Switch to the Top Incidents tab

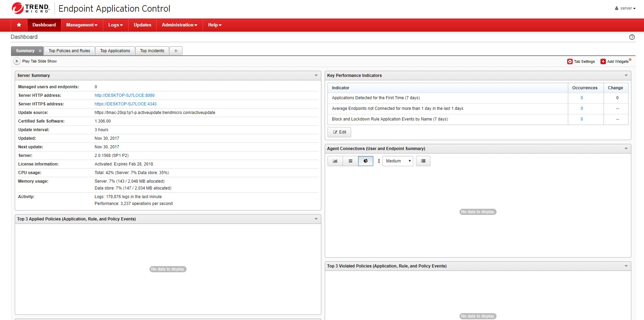[152, 50]
